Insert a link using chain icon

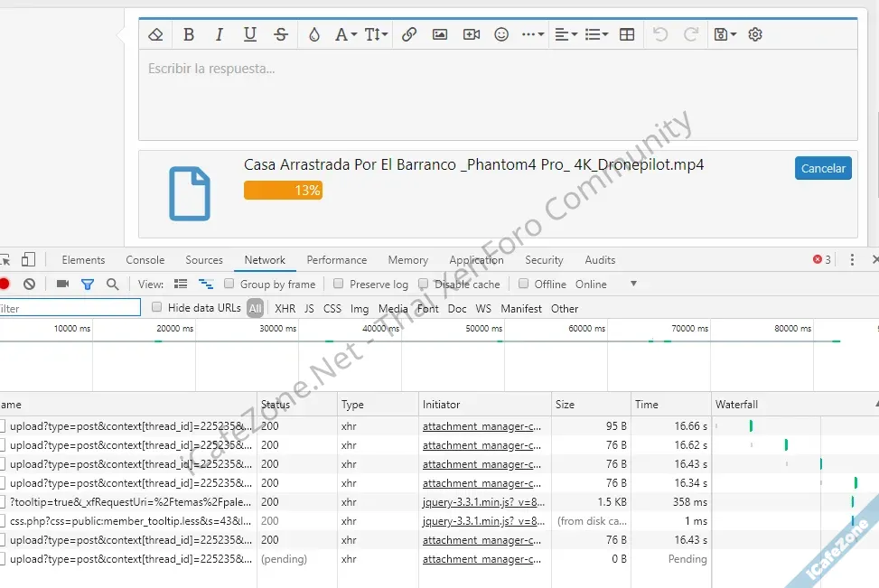pyautogui.click(x=409, y=34)
